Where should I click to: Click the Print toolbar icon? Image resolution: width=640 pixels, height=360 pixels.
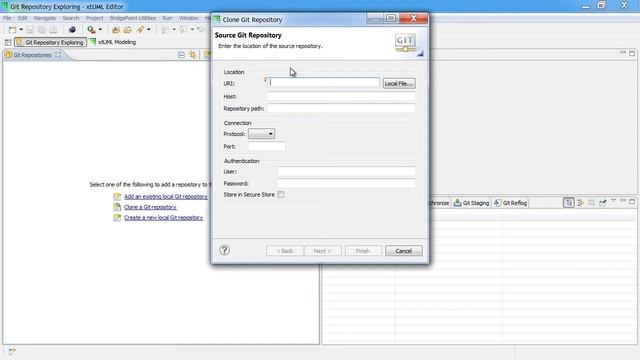coord(53,29)
